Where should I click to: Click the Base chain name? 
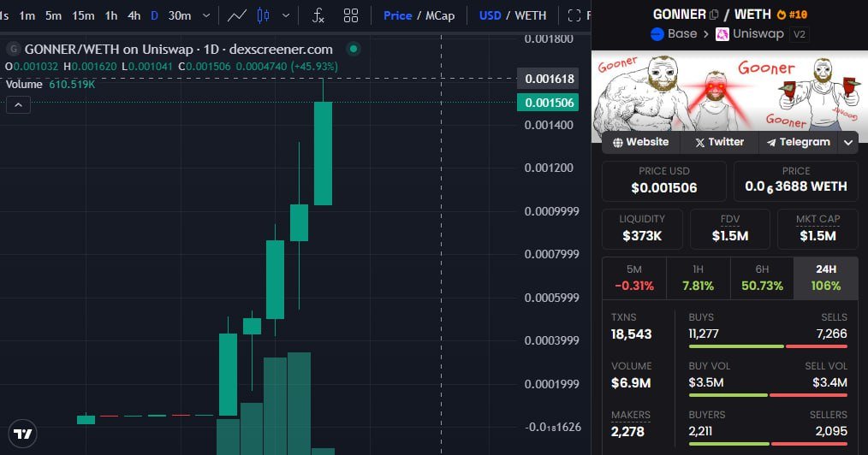point(682,33)
